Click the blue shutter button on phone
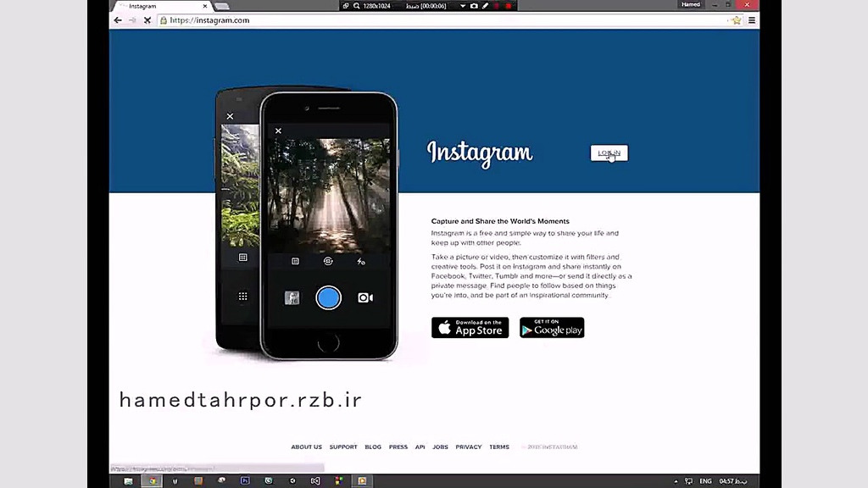Screen dimensions: 868x488 pos(328,297)
